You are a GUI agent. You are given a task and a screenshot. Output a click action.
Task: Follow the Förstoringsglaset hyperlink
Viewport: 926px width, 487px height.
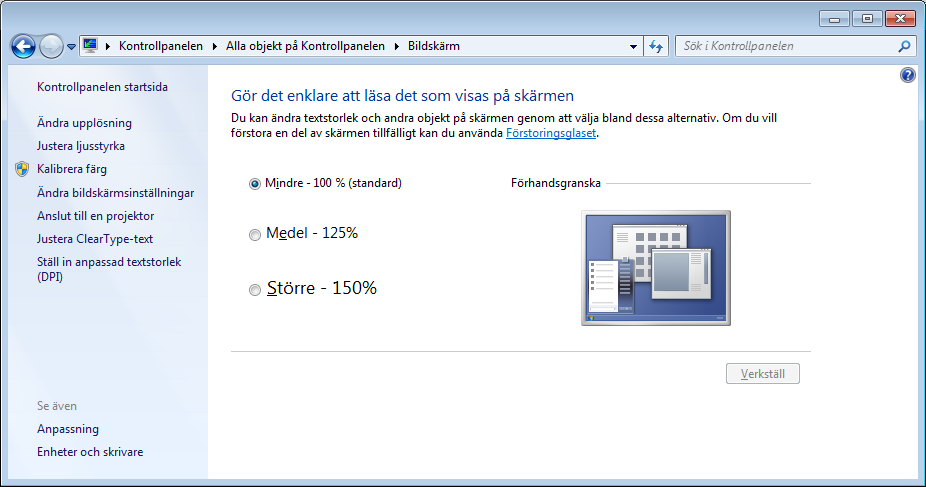[551, 133]
